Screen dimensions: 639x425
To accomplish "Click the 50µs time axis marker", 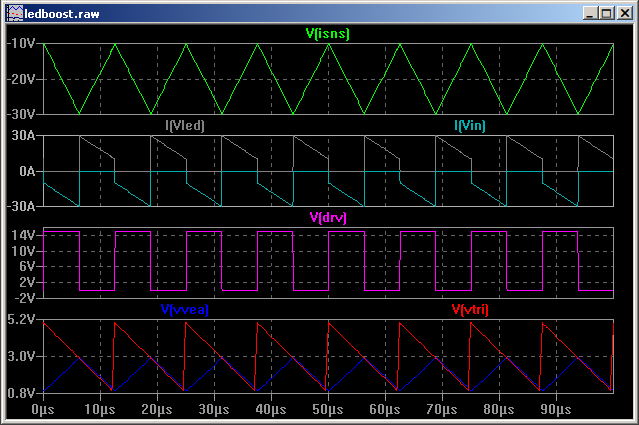I will click(x=327, y=410).
